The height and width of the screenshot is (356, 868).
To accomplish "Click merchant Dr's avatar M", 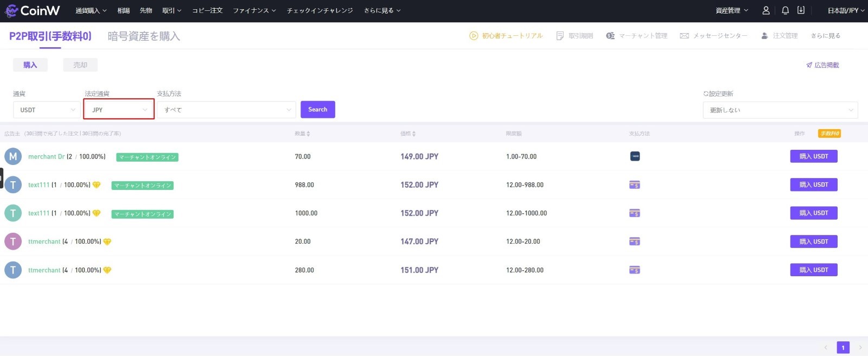I will (x=13, y=156).
